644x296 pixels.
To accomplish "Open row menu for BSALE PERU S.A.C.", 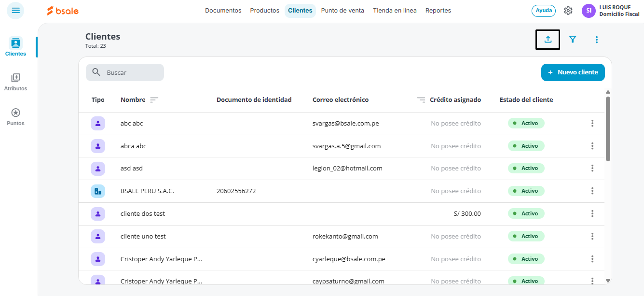I will click(x=592, y=191).
